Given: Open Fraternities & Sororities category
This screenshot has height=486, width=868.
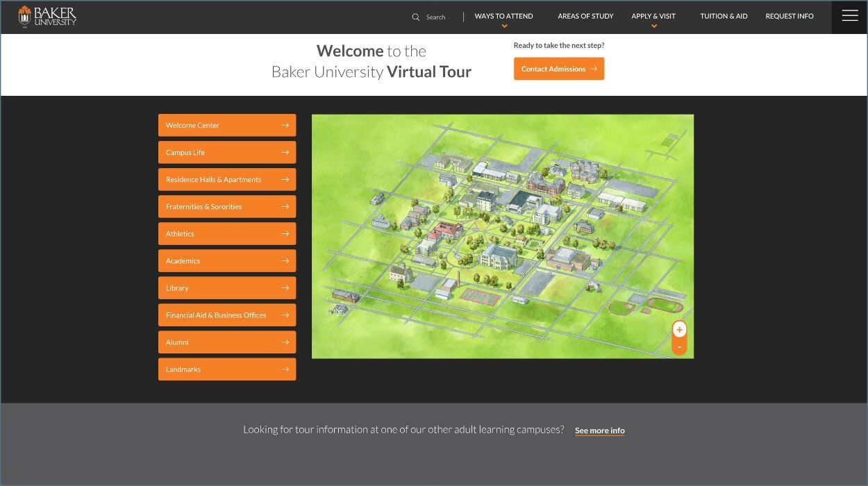Looking at the screenshot, I should pos(227,207).
